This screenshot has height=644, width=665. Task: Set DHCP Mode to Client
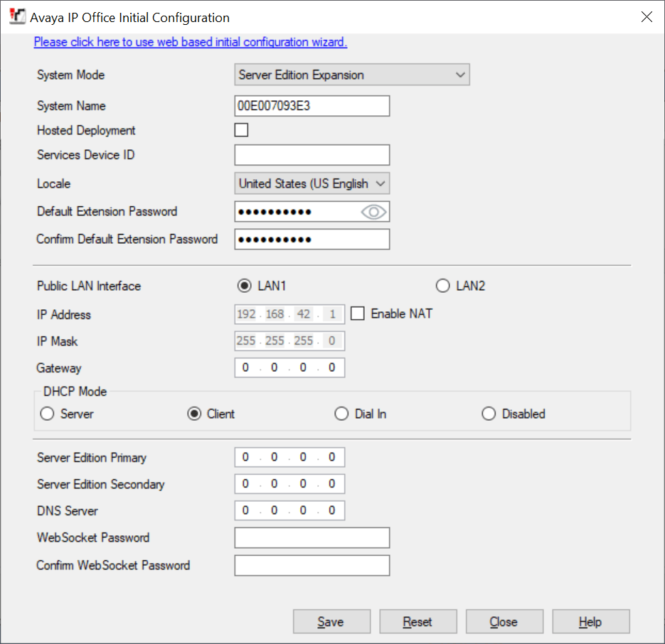tap(194, 414)
